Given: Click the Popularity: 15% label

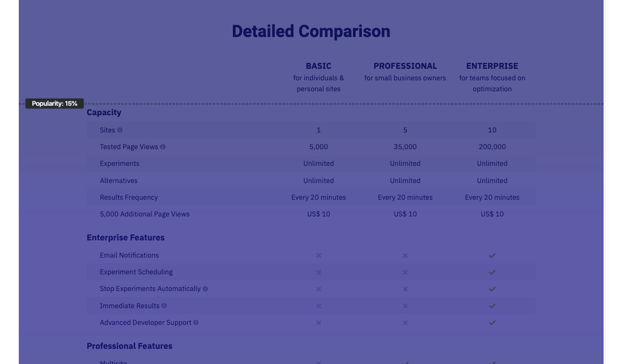Looking at the screenshot, I should point(55,104).
